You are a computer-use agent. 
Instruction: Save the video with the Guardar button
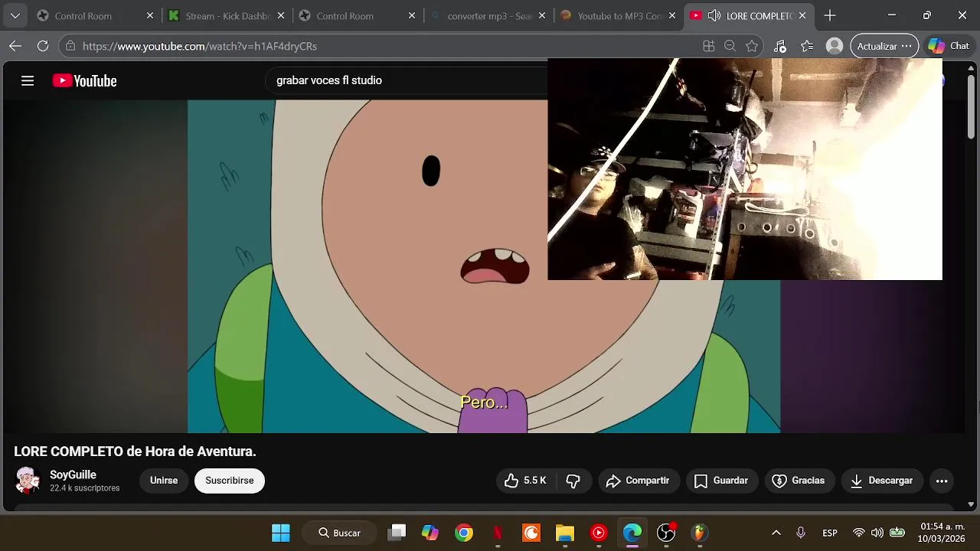(721, 481)
